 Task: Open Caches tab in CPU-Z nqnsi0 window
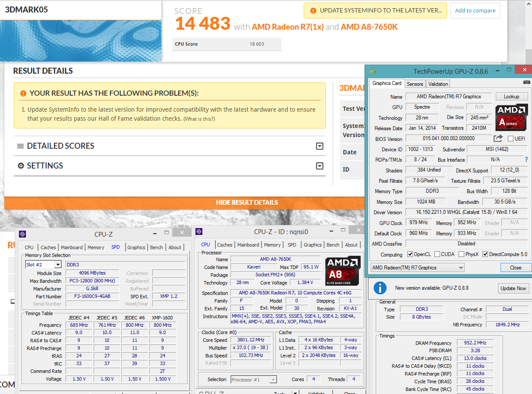point(225,245)
